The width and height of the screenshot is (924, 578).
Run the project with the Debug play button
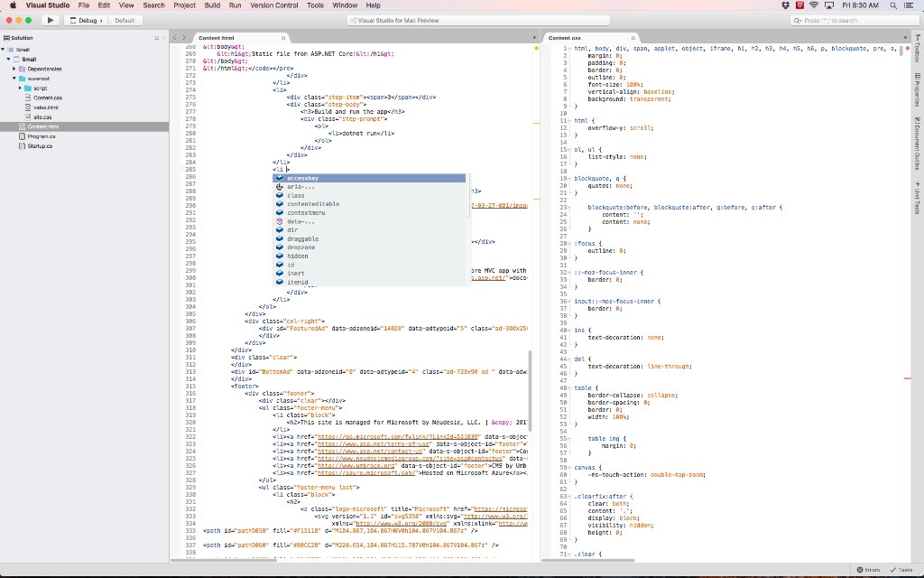click(x=51, y=20)
